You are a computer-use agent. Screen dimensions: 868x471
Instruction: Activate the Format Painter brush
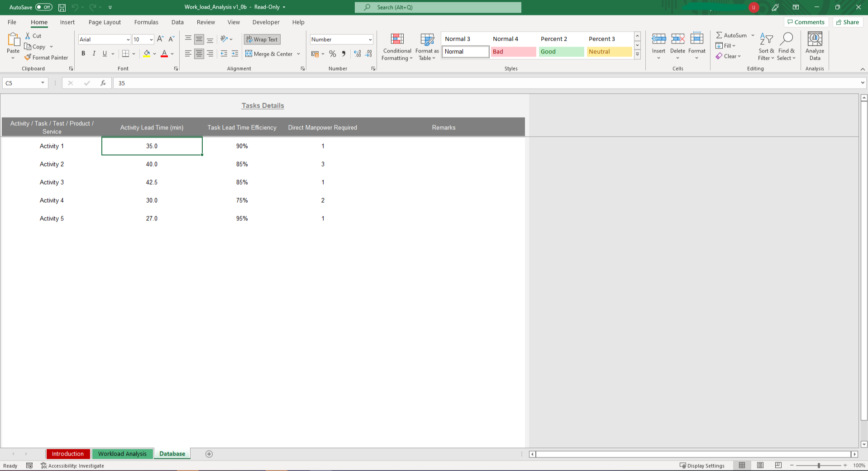click(46, 57)
